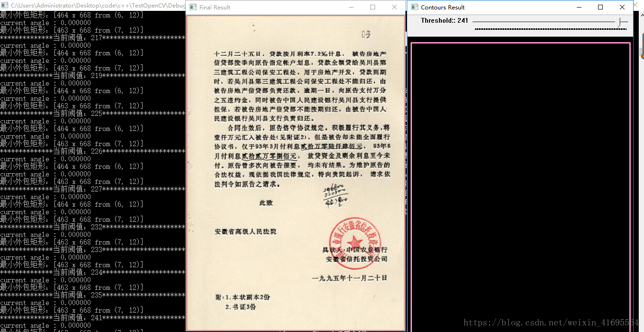Click the console line '当前阈值: 219'
644x332 pixels.
[93, 76]
